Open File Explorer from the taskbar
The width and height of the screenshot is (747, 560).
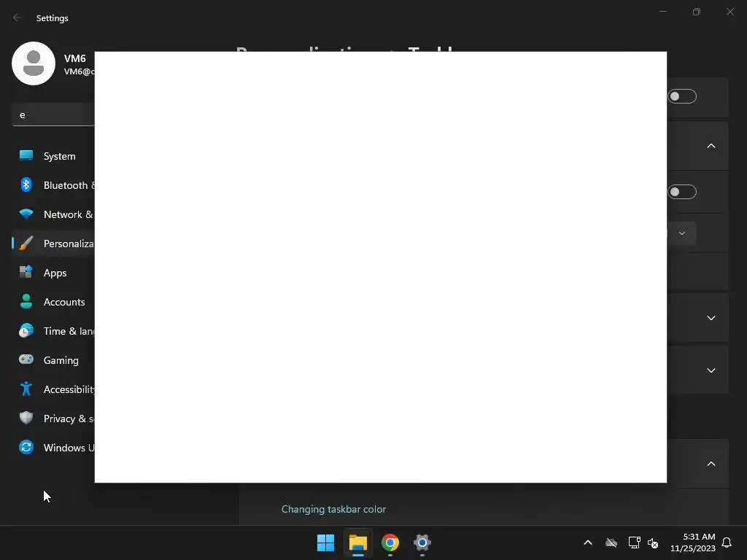(358, 542)
